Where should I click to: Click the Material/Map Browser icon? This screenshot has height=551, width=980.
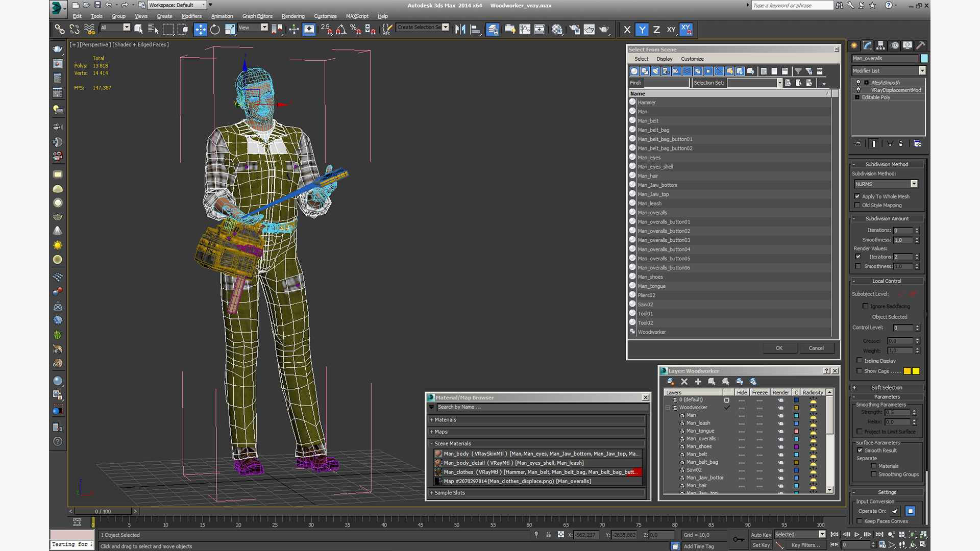430,397
